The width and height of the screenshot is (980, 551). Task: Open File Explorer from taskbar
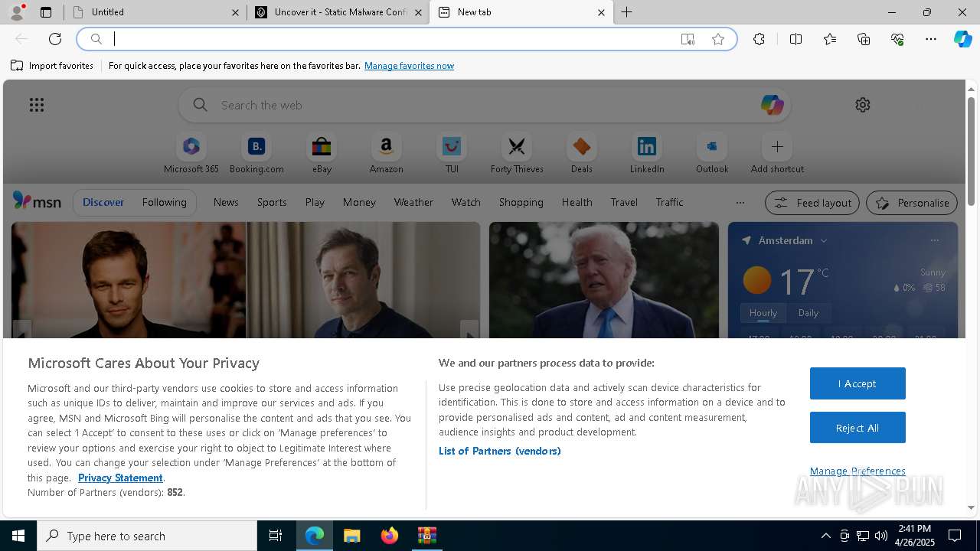coord(351,536)
